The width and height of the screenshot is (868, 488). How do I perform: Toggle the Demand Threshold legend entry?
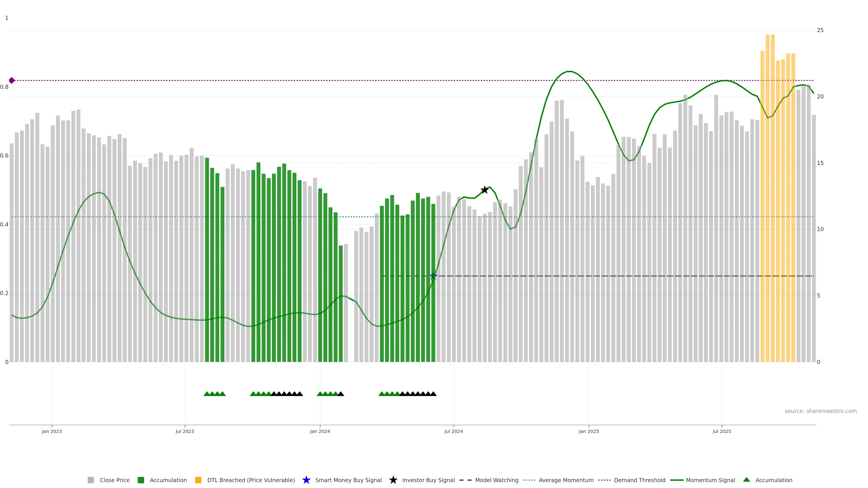click(x=639, y=480)
